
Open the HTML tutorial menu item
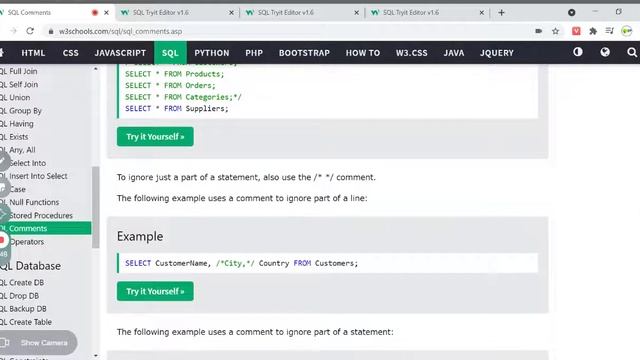(x=33, y=53)
